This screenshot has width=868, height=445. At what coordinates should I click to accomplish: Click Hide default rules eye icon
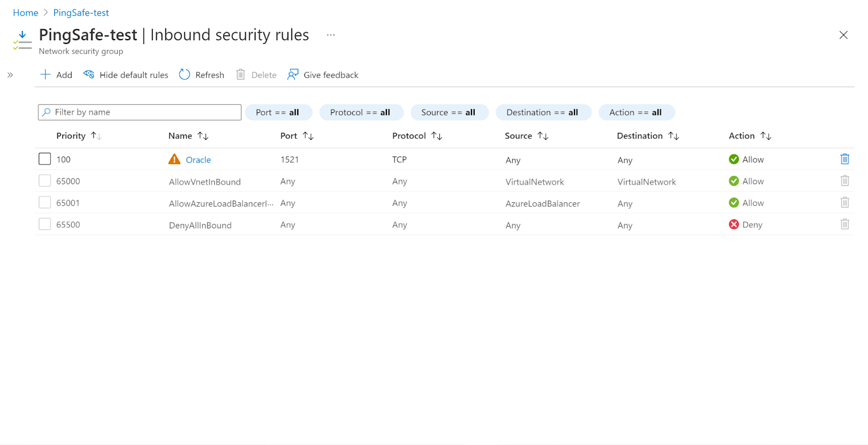[x=89, y=74]
